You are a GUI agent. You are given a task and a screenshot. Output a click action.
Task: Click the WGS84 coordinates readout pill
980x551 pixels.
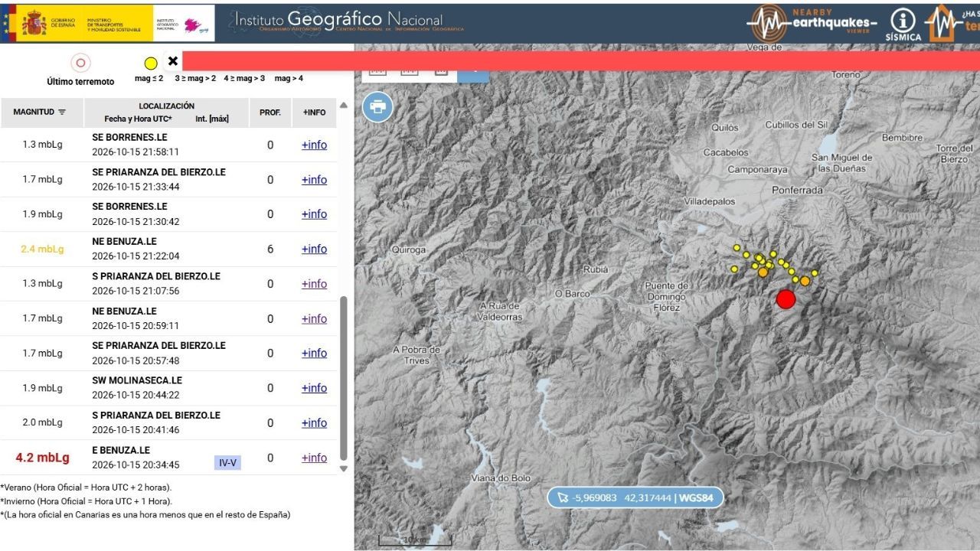pos(635,498)
